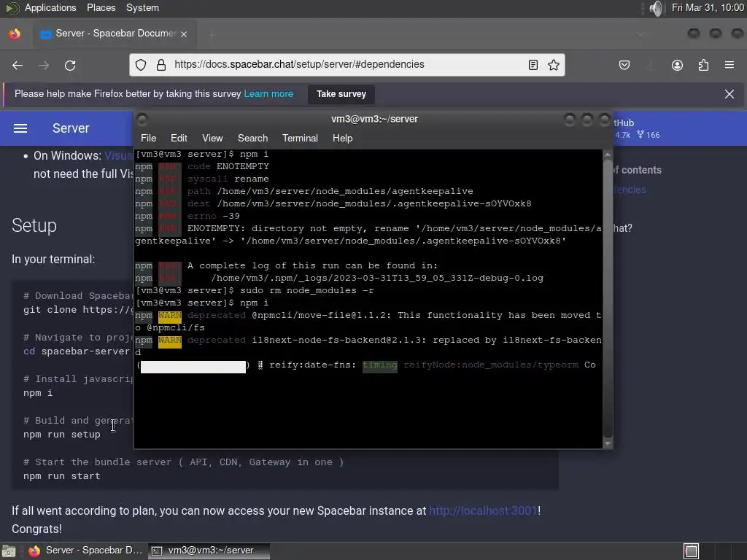Open the terminal Edit menu
The image size is (747, 560).
pyautogui.click(x=179, y=138)
